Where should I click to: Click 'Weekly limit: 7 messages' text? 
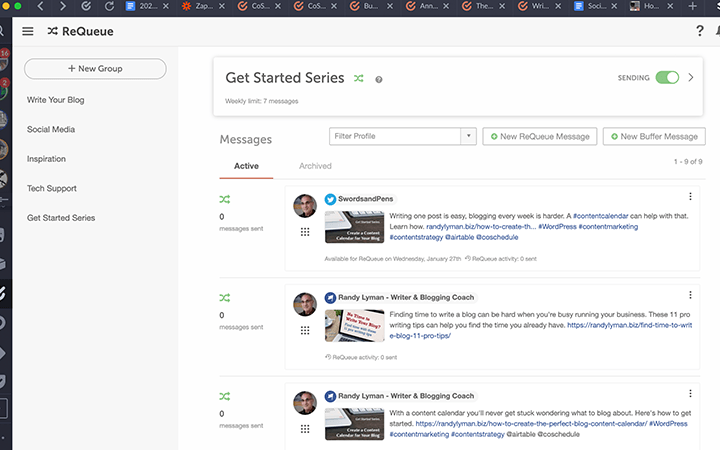[261, 101]
